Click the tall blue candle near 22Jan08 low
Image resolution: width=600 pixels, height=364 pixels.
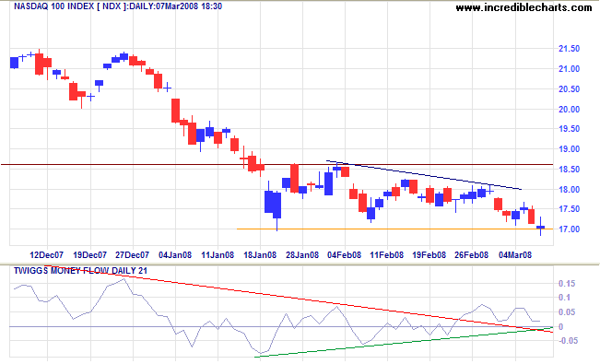click(277, 205)
